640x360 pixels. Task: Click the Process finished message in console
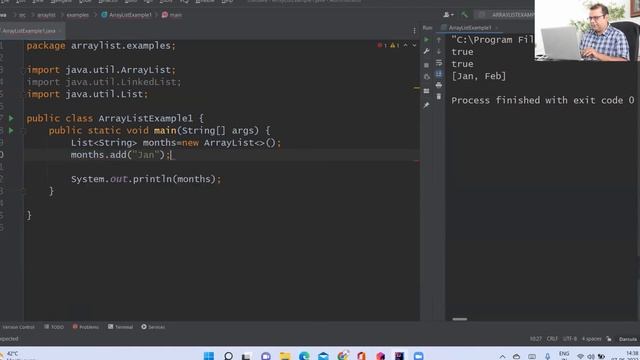pos(543,100)
